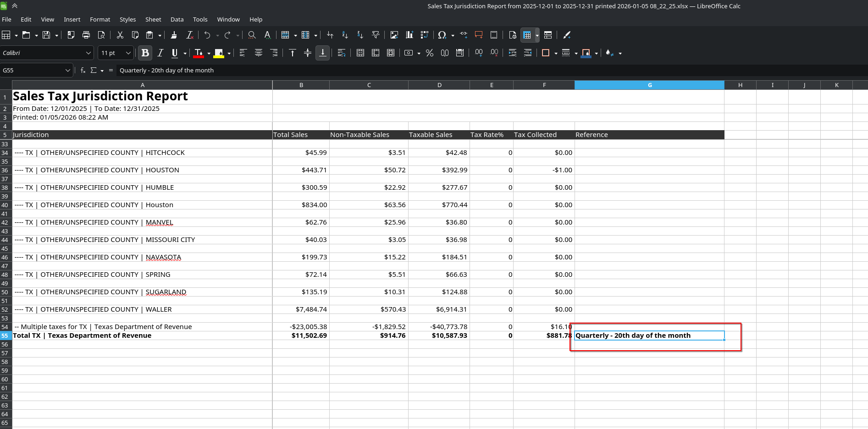Click the yellow background color swatch
The height and width of the screenshot is (429, 868).
coord(219,53)
